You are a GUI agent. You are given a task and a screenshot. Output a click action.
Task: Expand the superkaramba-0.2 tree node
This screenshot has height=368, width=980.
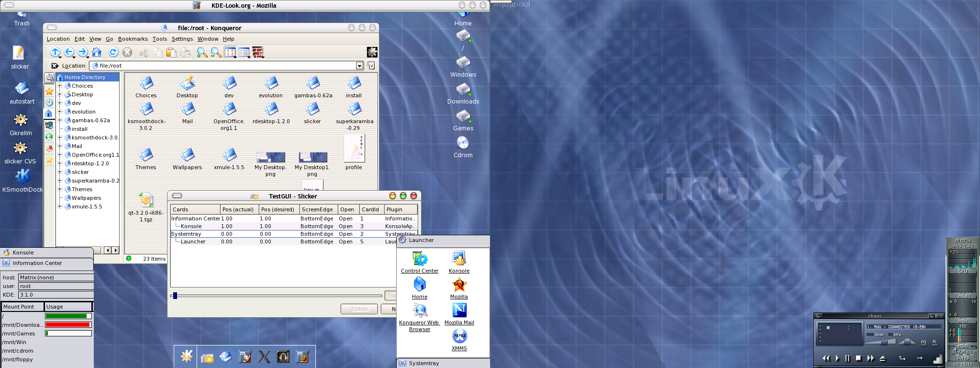point(60,181)
